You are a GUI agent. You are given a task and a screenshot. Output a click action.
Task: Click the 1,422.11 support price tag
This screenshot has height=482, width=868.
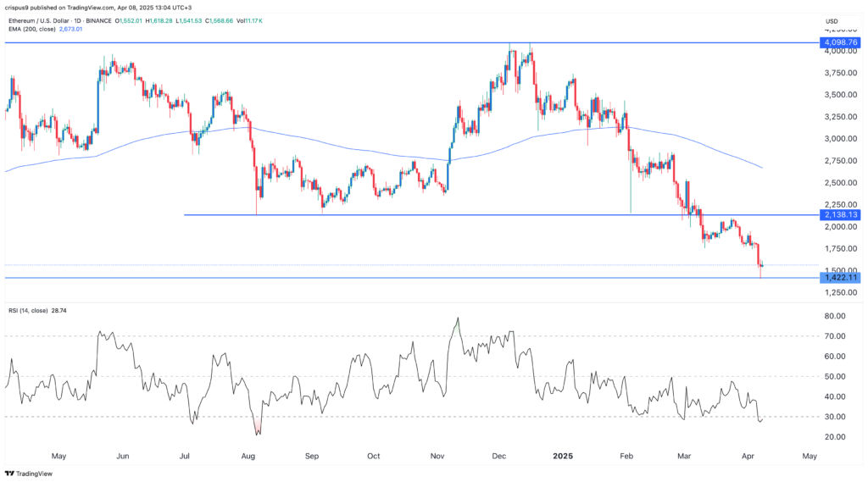pos(840,277)
